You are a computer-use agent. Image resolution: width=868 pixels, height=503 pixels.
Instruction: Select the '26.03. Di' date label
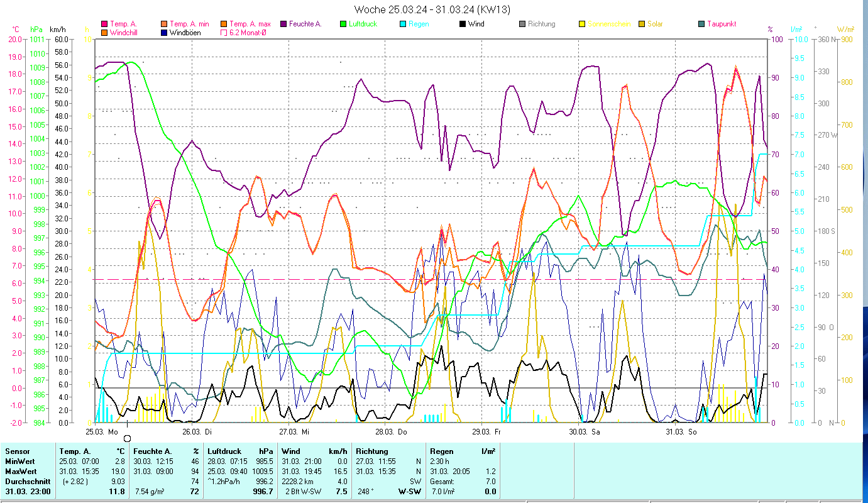click(197, 432)
